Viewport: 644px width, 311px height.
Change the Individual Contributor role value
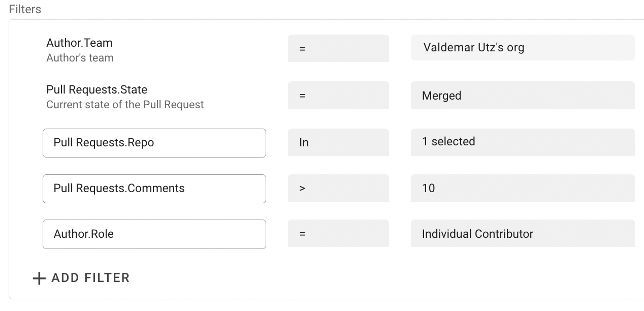pyautogui.click(x=522, y=234)
